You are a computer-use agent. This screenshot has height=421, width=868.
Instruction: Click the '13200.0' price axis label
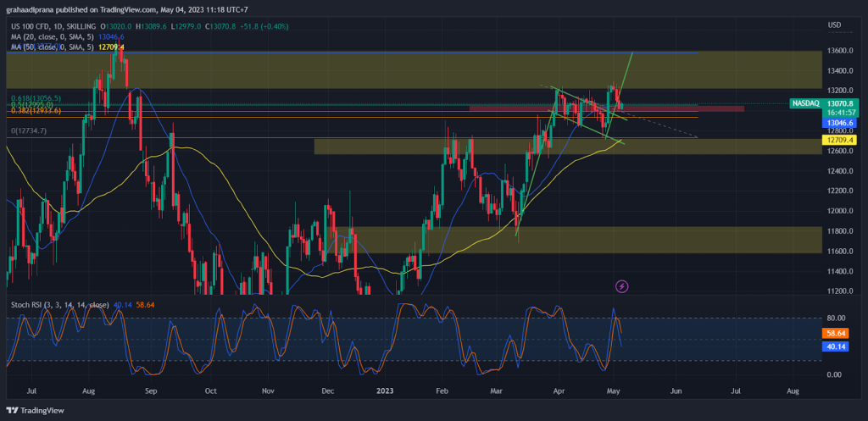(840, 91)
